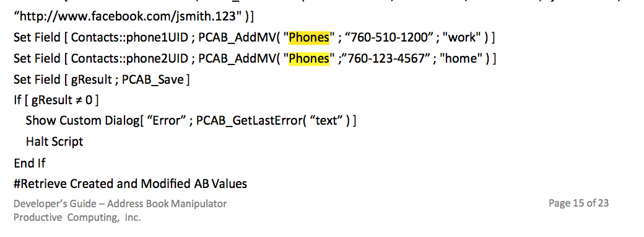Screen dimensions: 644x237
Task: Click the PCAB_Save function text
Action: pyautogui.click(x=153, y=79)
